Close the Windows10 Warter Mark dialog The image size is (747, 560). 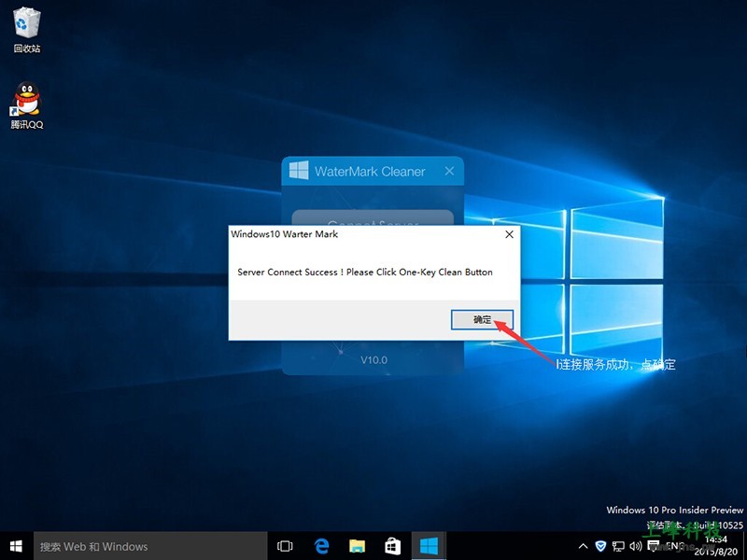point(509,234)
